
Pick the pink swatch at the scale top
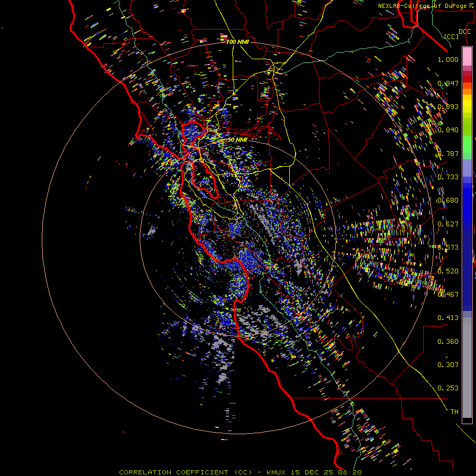coord(467,56)
